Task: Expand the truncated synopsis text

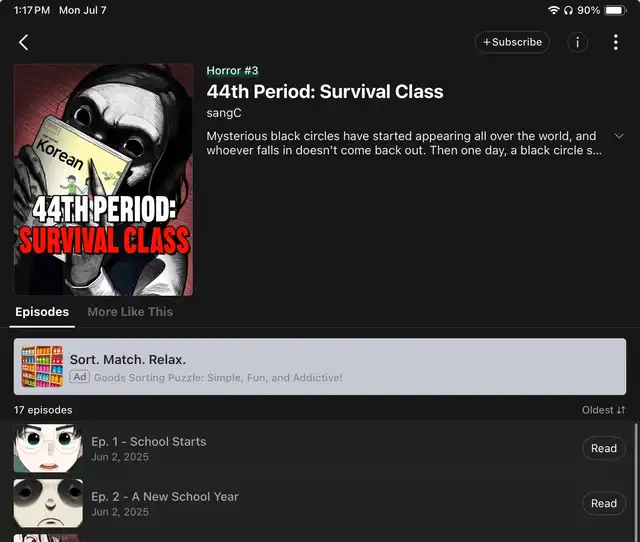Action: coord(404,143)
